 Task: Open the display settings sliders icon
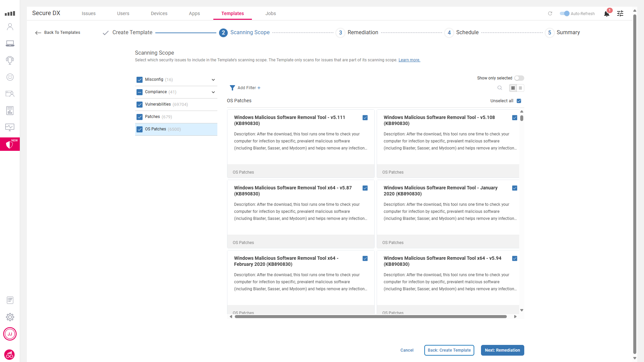pos(620,13)
